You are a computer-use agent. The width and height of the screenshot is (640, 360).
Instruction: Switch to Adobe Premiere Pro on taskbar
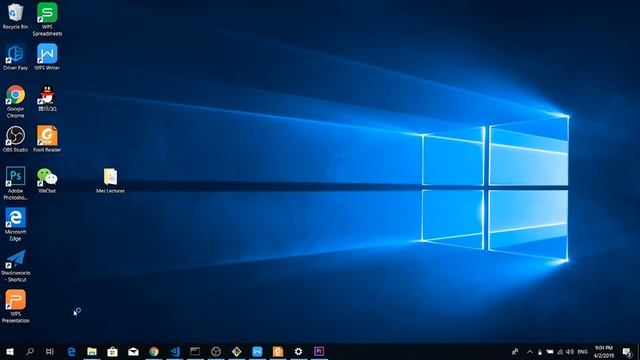click(x=319, y=351)
